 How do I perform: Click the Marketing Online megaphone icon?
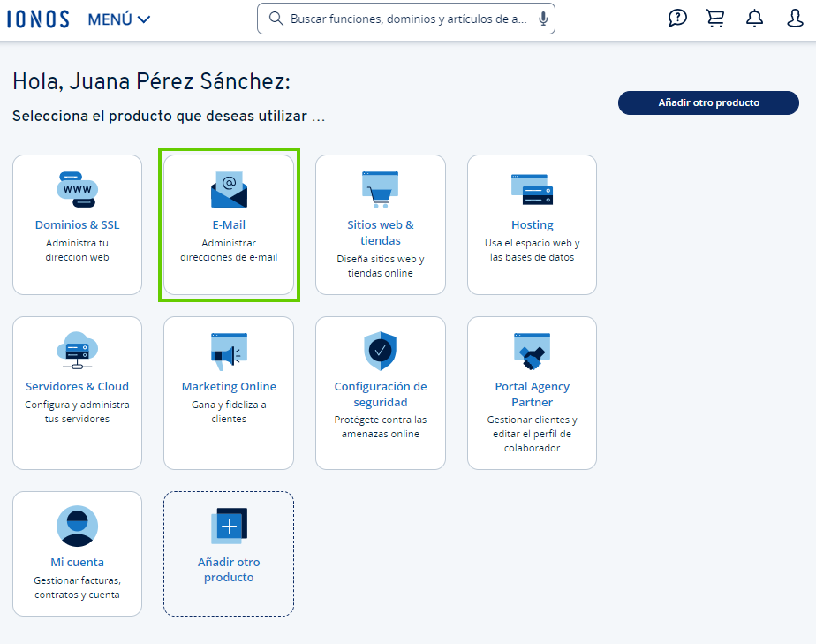pos(229,352)
